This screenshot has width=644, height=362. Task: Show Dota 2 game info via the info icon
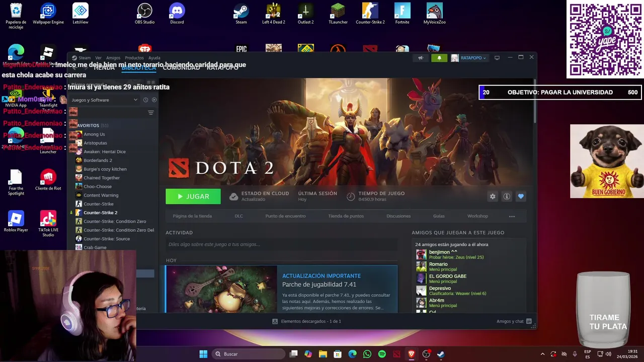coord(507,197)
